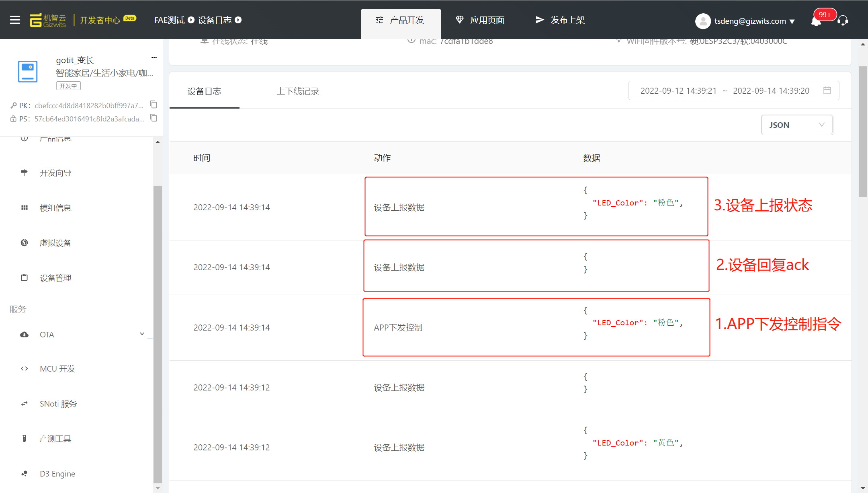The height and width of the screenshot is (493, 868).
Task: Go to 设备管理 sidebar item
Action: 55,278
